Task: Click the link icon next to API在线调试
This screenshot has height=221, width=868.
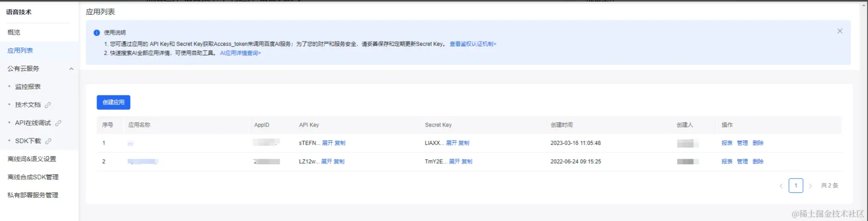Action: [x=58, y=123]
